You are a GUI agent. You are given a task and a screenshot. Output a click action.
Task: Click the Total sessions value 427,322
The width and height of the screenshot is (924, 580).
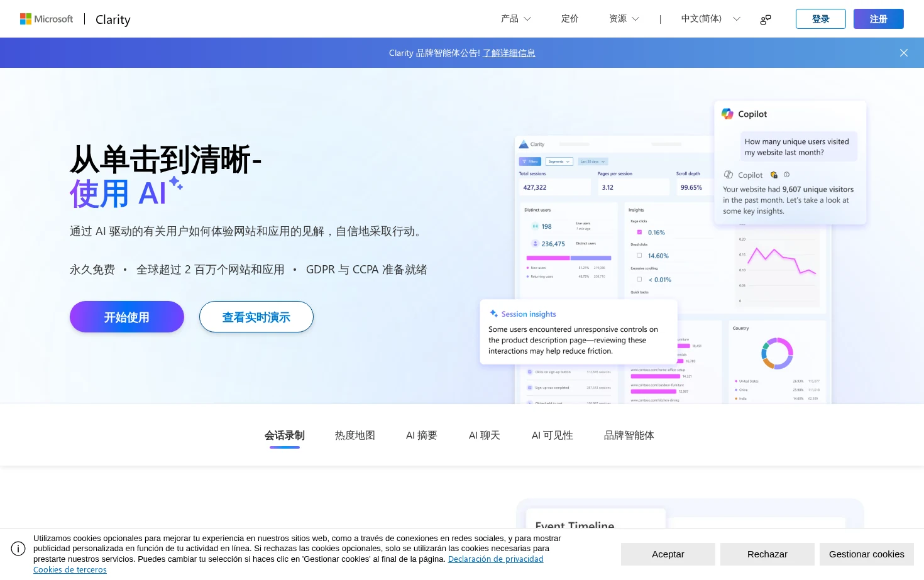535,187
